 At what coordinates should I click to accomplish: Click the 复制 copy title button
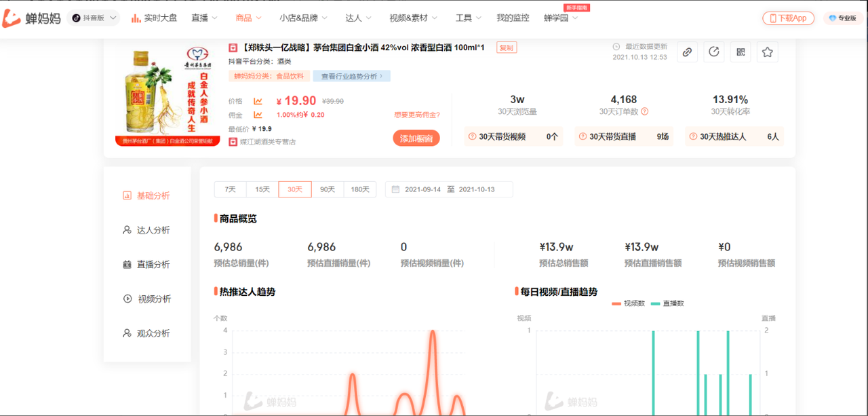pos(507,48)
